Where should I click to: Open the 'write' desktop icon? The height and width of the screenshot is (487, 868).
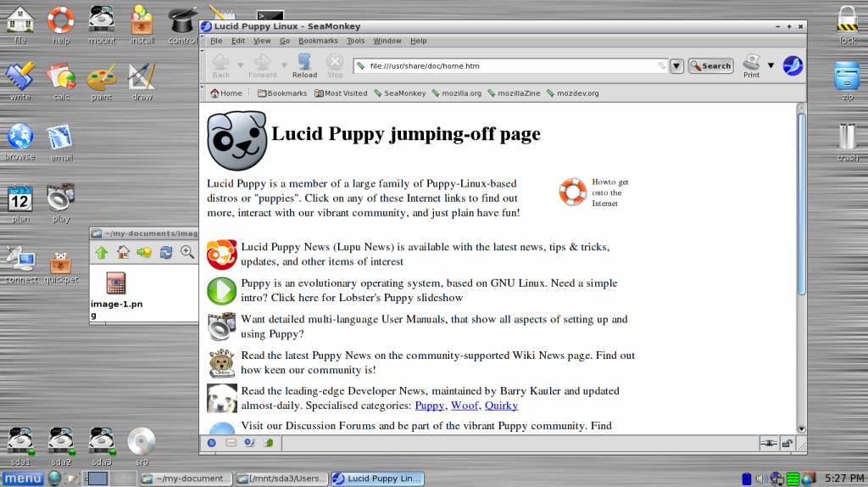[20, 81]
